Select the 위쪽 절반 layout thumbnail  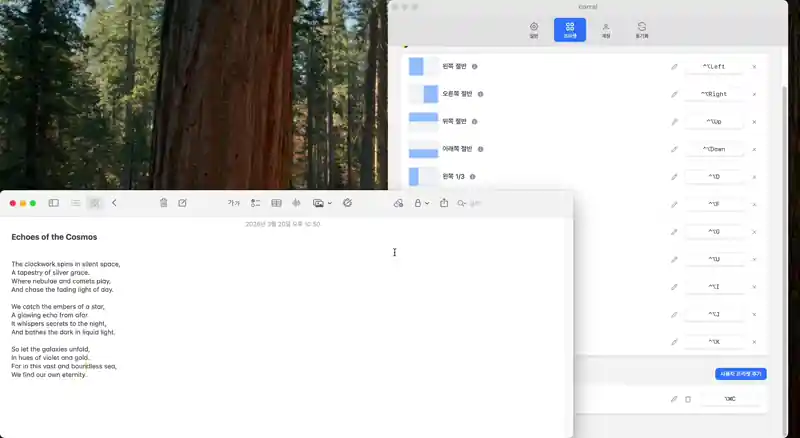point(423,122)
